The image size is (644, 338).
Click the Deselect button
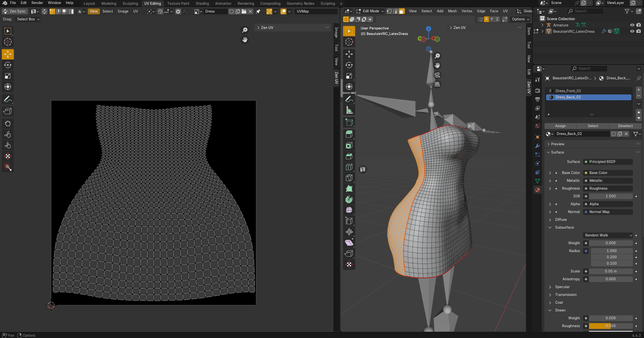pos(625,126)
